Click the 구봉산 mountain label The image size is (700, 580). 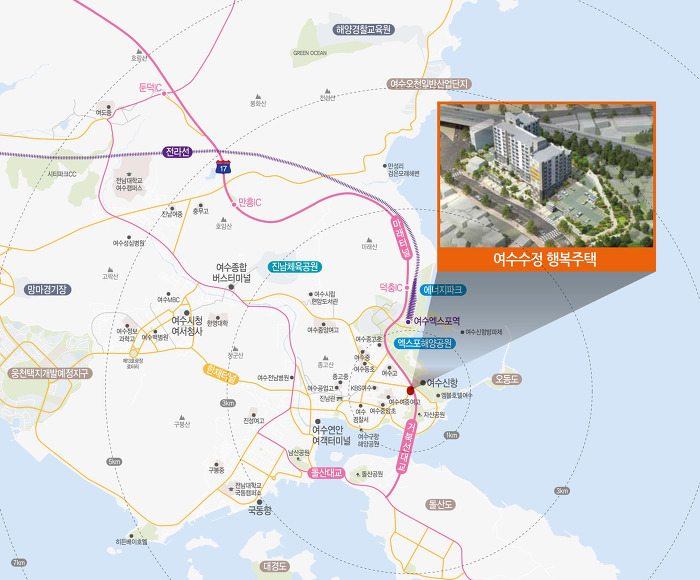[182, 424]
